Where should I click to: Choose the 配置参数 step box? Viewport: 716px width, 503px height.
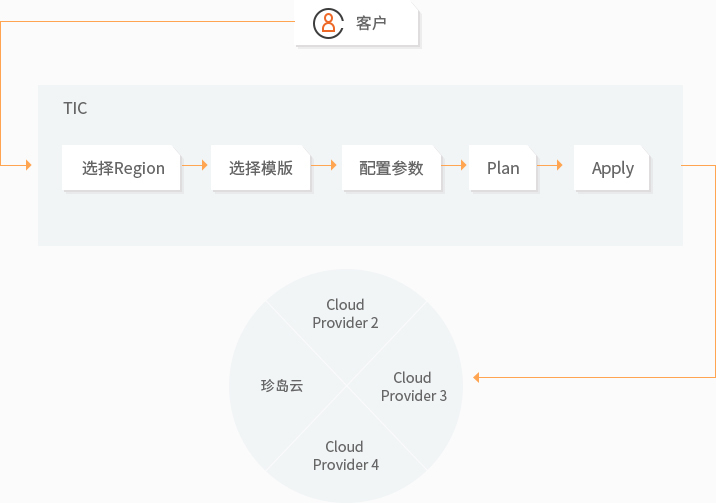point(391,168)
